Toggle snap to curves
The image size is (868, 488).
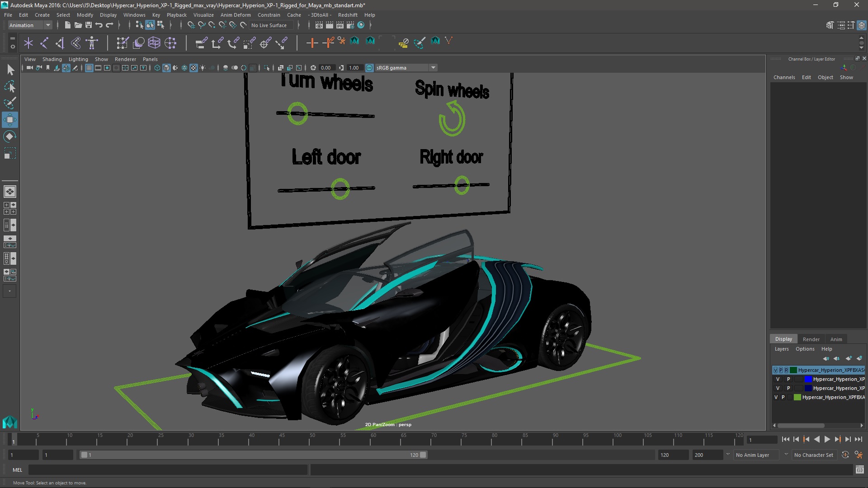click(202, 25)
